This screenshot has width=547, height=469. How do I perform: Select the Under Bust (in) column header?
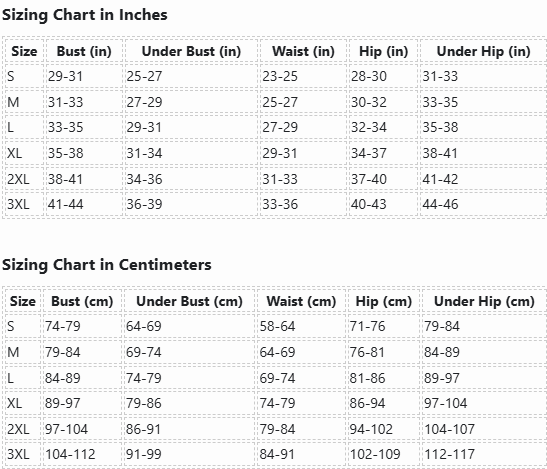point(191,51)
